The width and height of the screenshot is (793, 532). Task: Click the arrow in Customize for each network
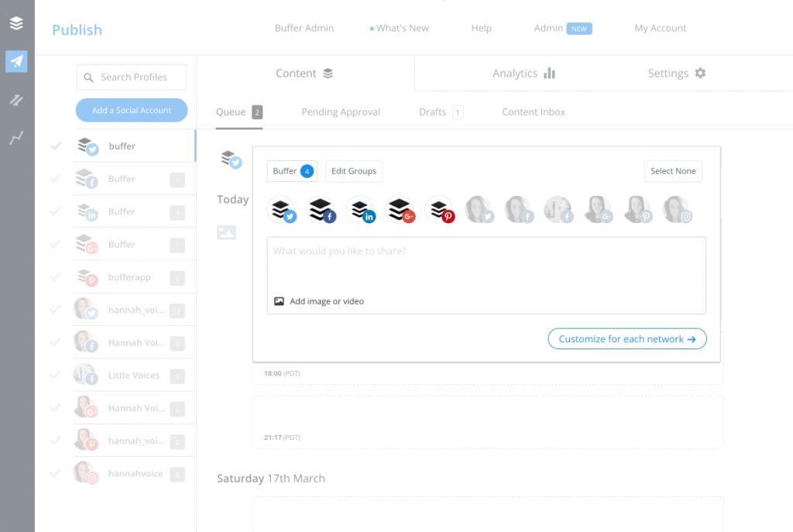[692, 339]
